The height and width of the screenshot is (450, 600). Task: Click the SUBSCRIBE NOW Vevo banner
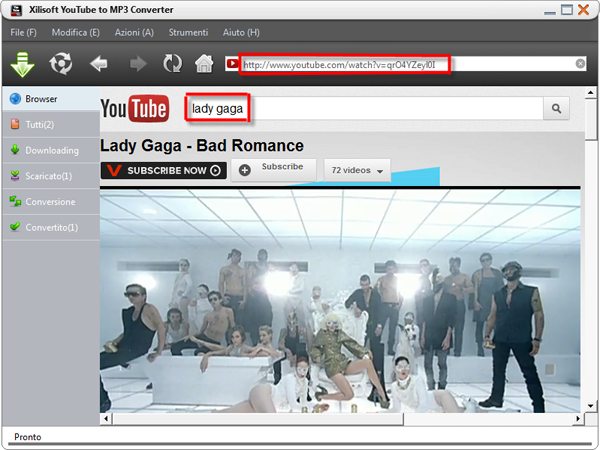164,170
